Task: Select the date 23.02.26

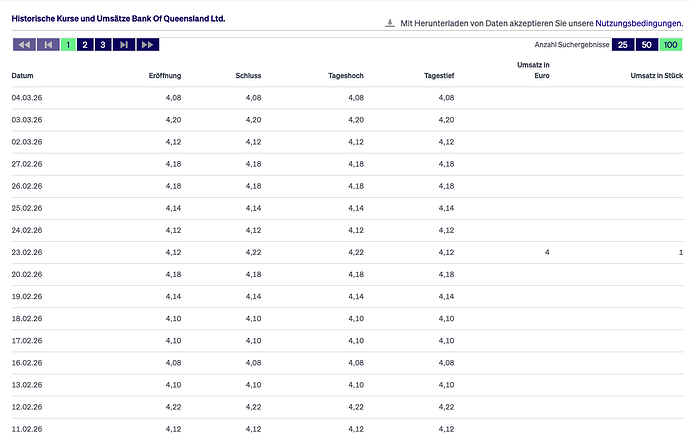Action: coord(27,252)
